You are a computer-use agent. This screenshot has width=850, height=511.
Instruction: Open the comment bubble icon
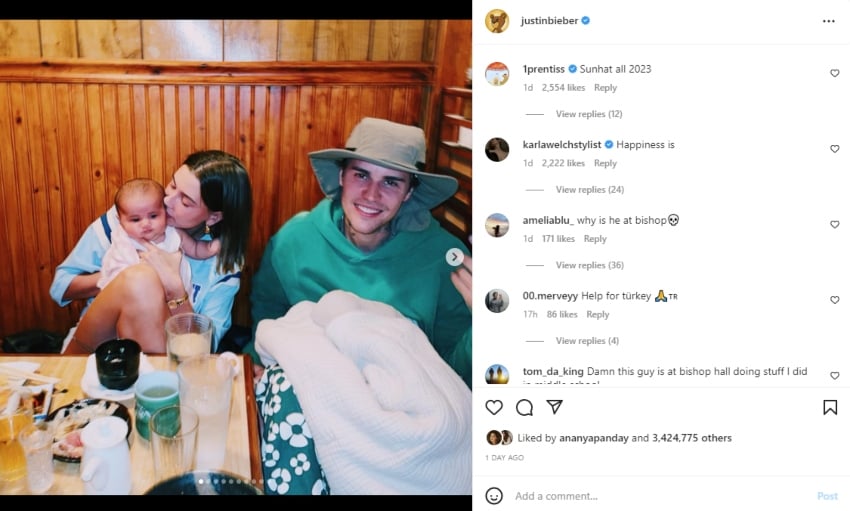[x=524, y=407]
